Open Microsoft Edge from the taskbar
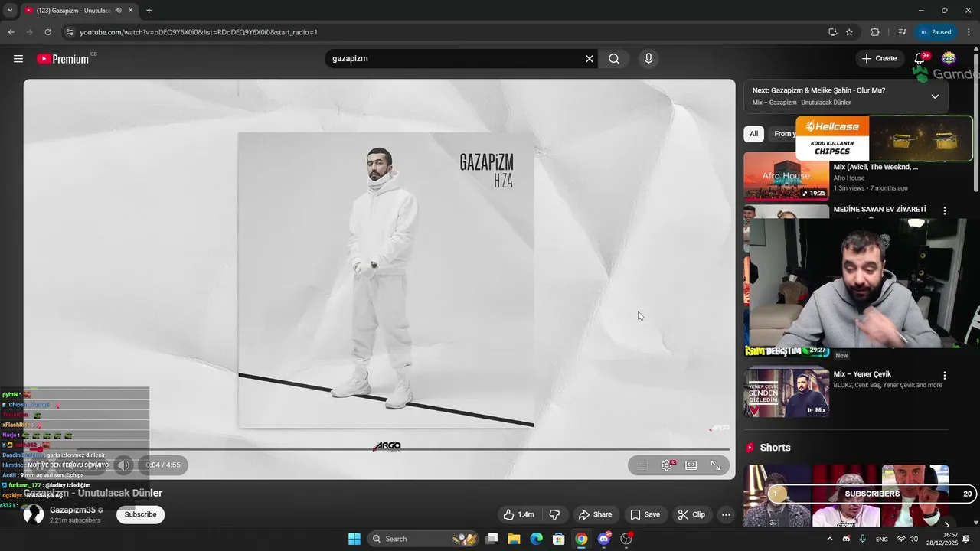 click(x=536, y=539)
